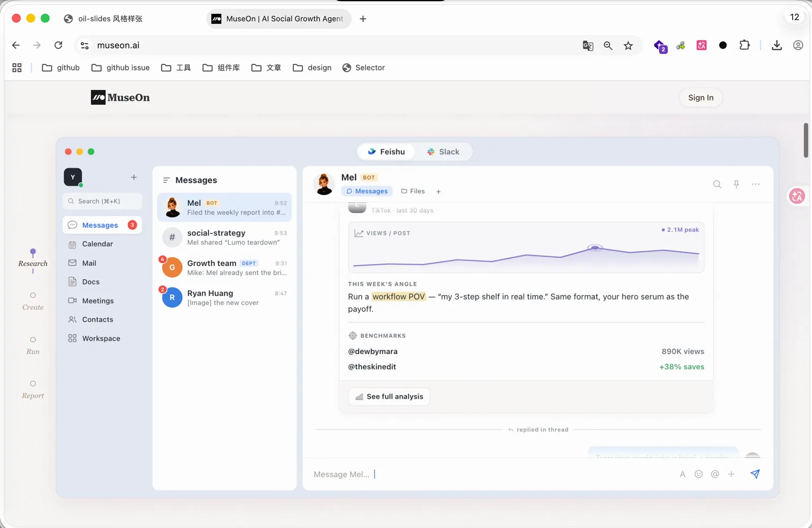Open the github issue bookmarks folder
812x528 pixels.
[x=120, y=68]
